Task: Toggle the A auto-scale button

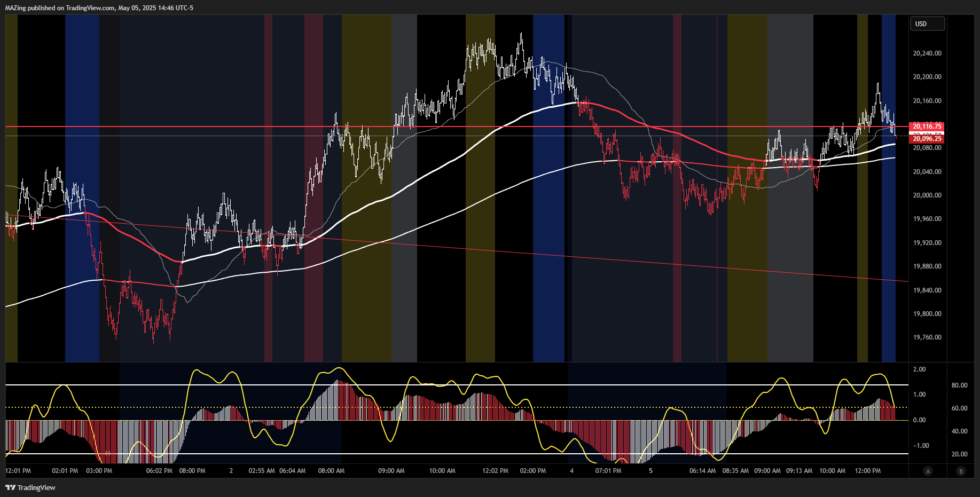Action: 928,471
